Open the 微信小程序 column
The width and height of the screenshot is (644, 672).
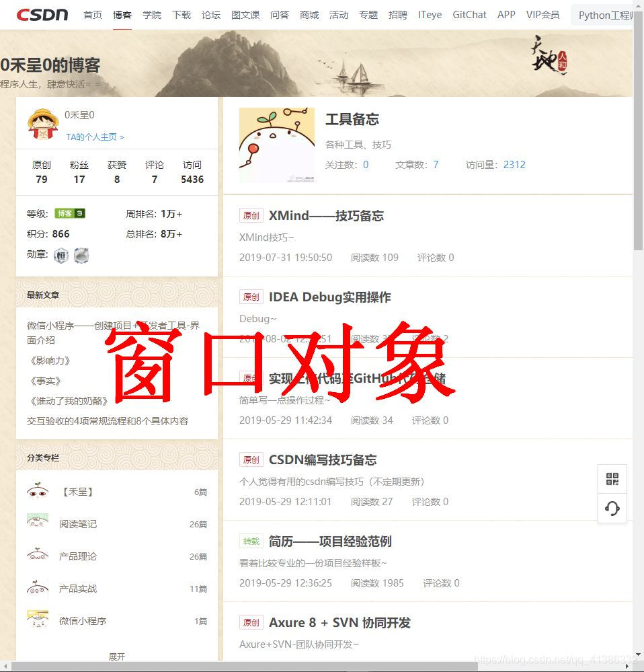click(x=83, y=621)
